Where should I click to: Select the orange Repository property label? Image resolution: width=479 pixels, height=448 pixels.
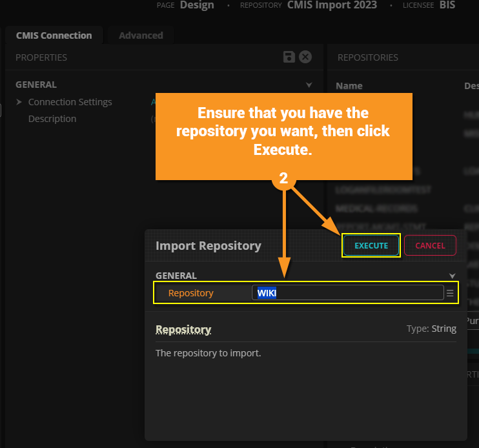(x=190, y=293)
